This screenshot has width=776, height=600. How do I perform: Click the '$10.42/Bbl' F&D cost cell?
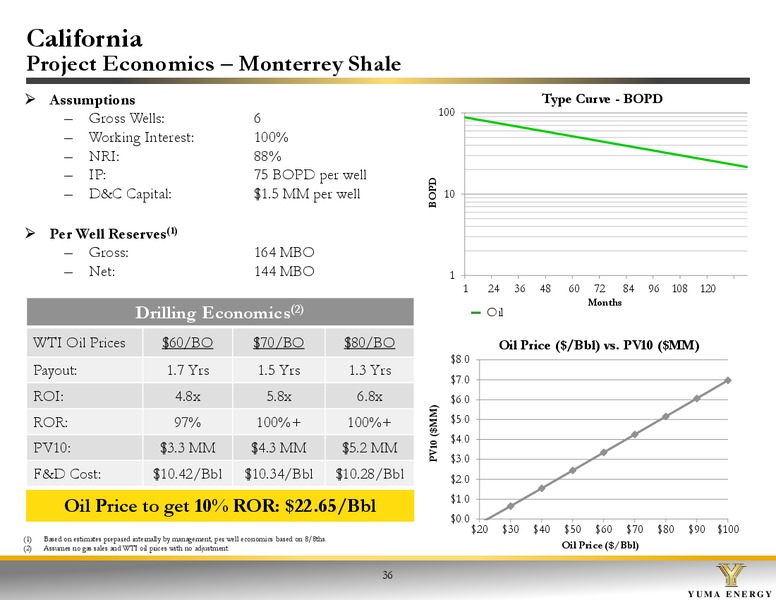click(188, 474)
